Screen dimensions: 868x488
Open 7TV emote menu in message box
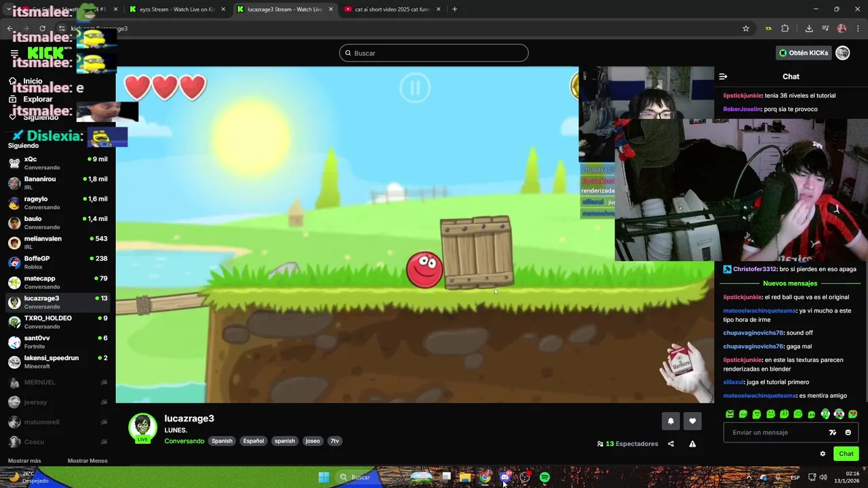pyautogui.click(x=833, y=432)
